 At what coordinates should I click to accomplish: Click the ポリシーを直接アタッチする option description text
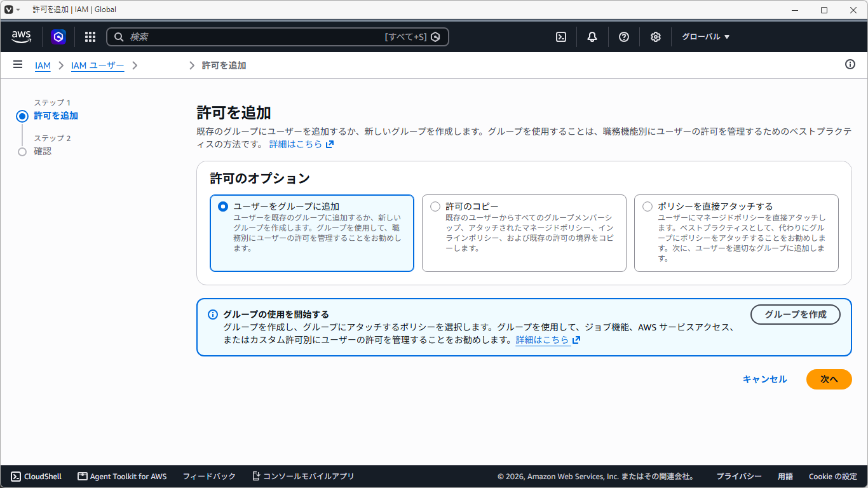coord(742,238)
